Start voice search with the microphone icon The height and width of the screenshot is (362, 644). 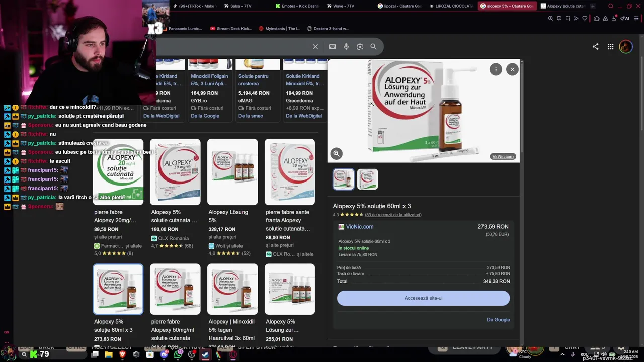tap(346, 47)
